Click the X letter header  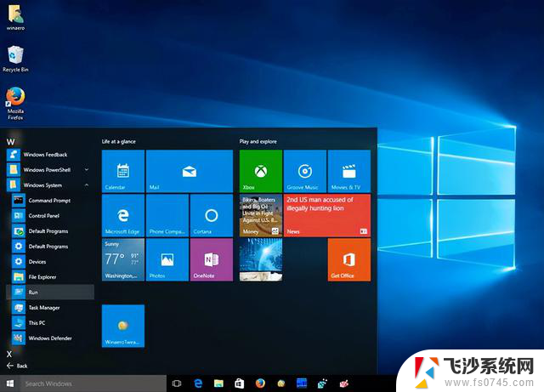pyautogui.click(x=9, y=354)
